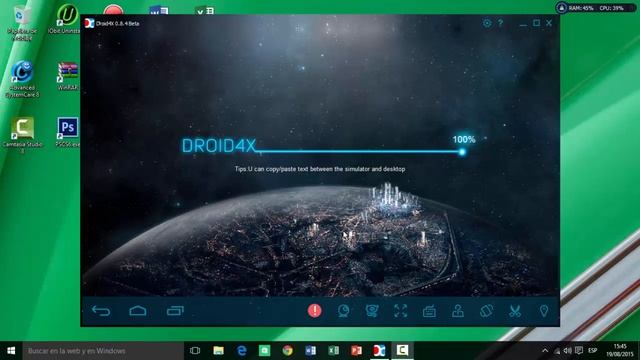Open Word from the taskbar

coord(311,351)
